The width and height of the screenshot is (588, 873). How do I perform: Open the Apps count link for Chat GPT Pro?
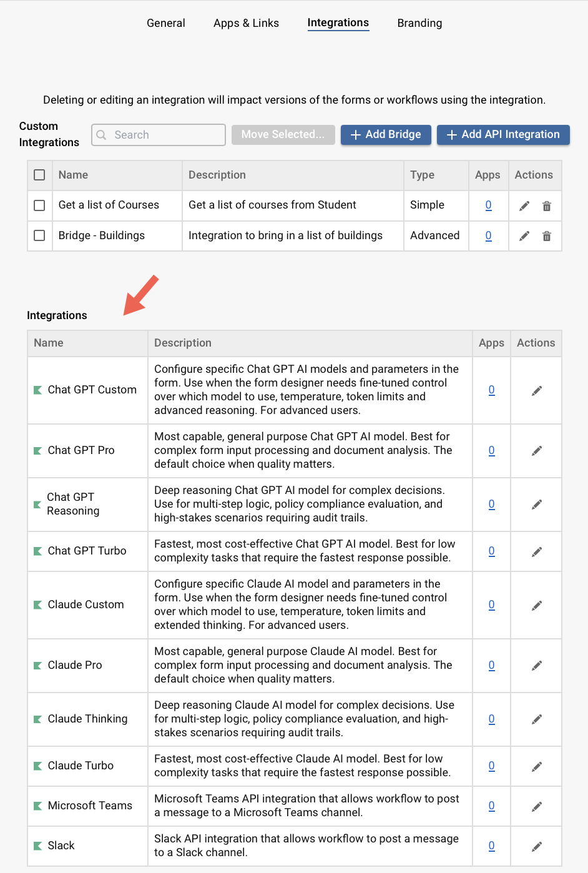[491, 450]
